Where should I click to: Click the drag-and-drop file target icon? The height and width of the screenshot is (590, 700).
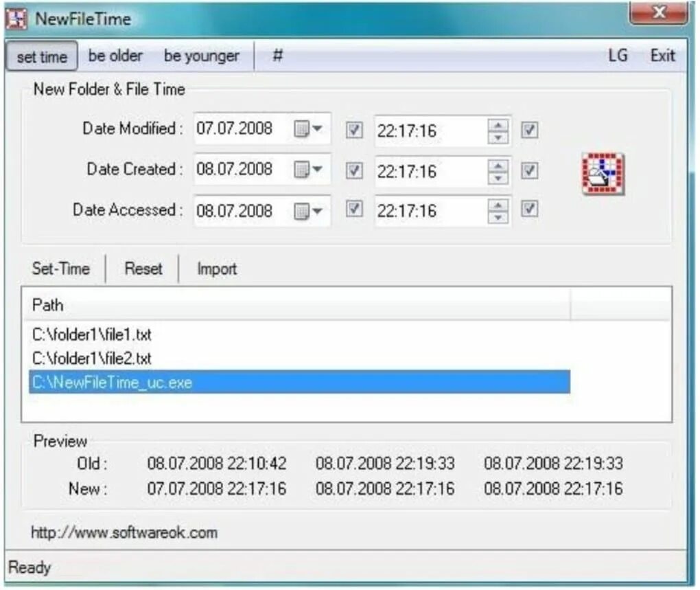603,174
